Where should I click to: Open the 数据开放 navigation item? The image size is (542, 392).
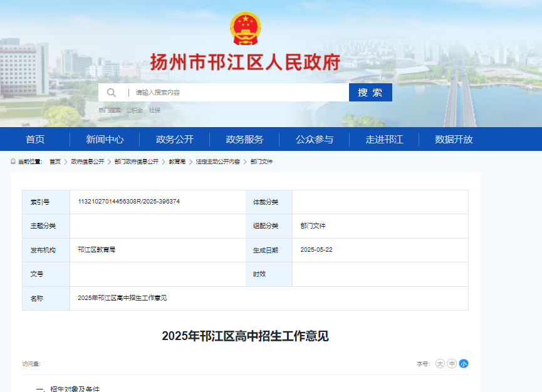tap(454, 139)
